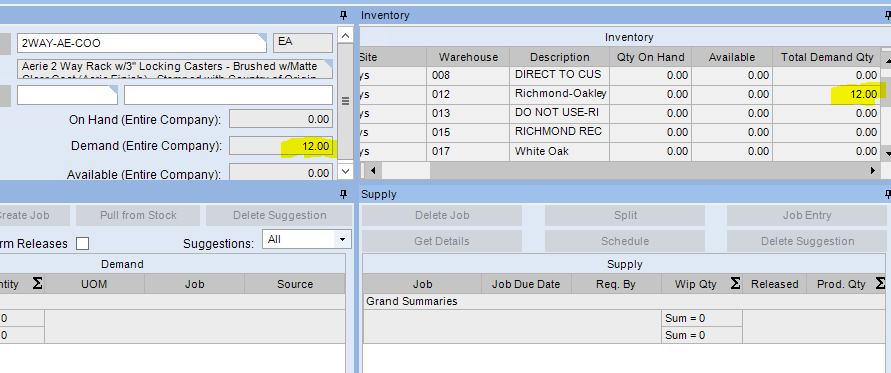The image size is (891, 373).
Task: Sort by the Description column in Inventory
Action: tap(560, 57)
